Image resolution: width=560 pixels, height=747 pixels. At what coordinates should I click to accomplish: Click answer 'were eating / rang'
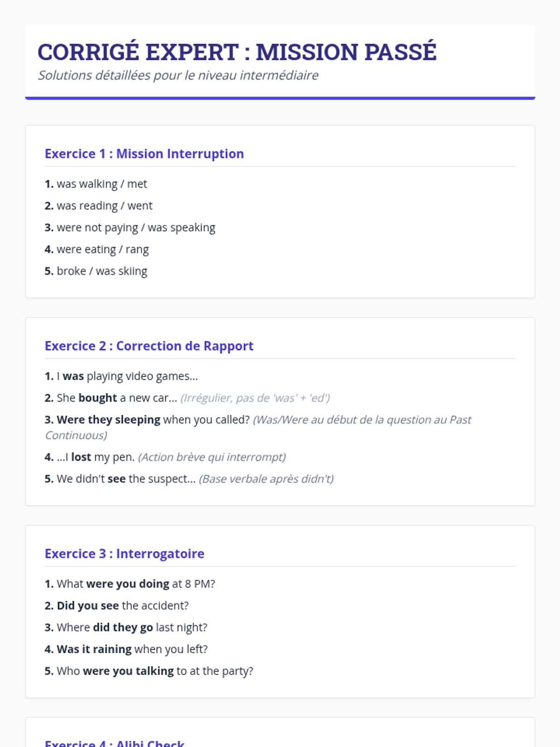(102, 249)
